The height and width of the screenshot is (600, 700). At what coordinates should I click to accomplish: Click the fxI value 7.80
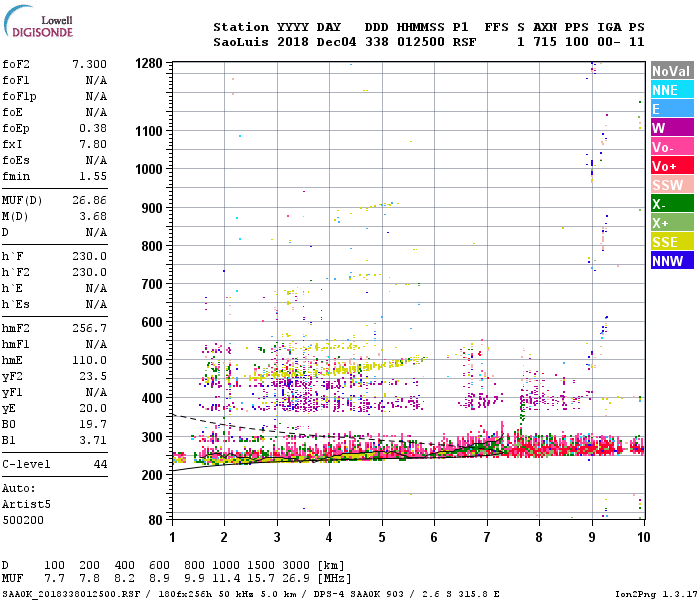click(x=93, y=145)
